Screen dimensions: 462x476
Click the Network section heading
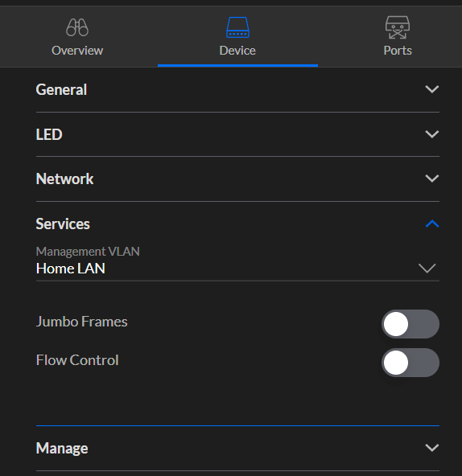coord(64,178)
